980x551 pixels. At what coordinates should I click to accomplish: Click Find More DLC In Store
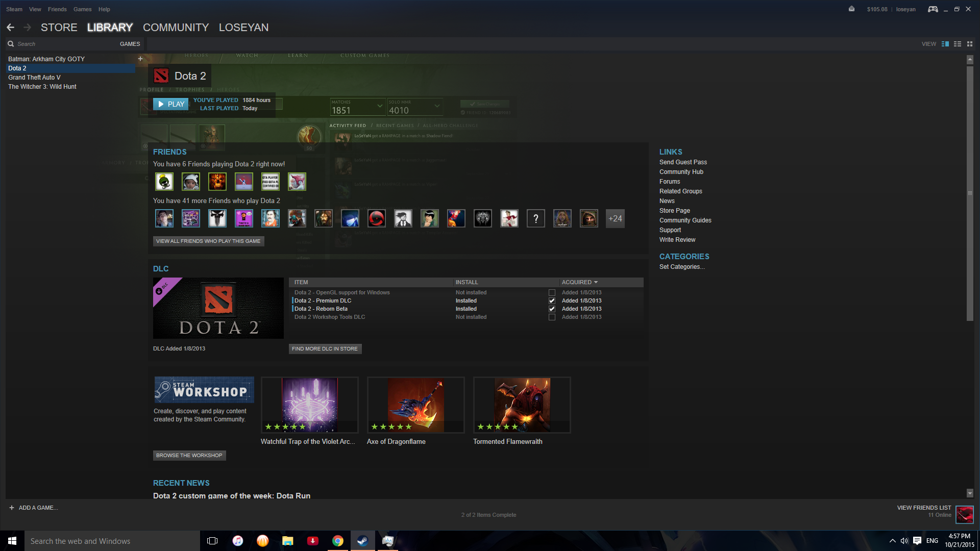[x=325, y=349]
